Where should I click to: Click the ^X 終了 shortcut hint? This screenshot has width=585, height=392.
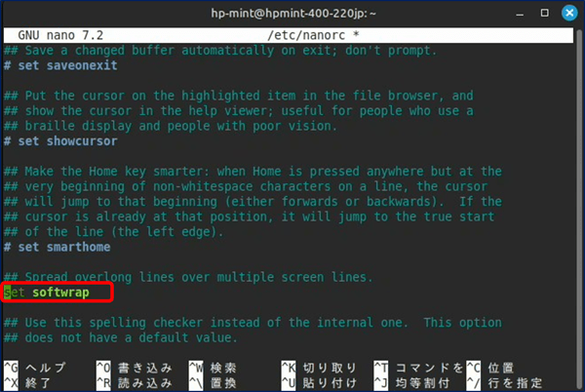point(27,383)
